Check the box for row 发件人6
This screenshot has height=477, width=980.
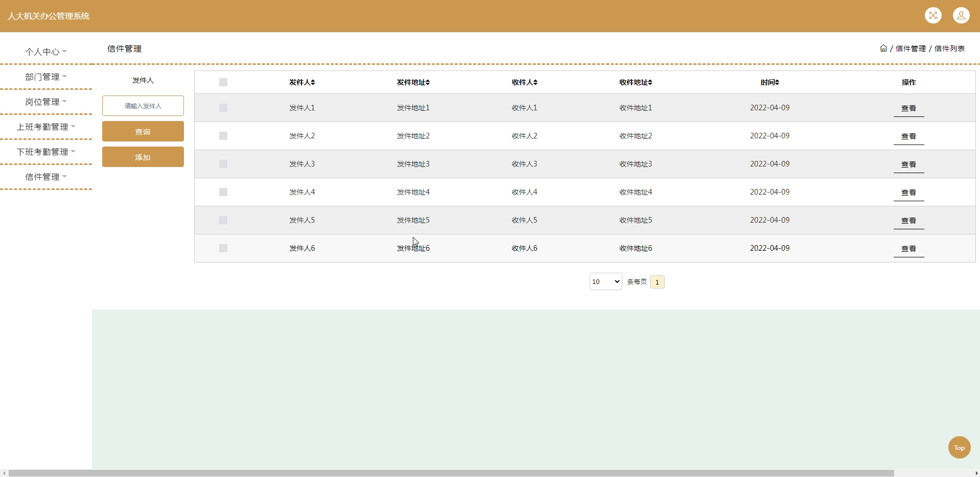pos(223,248)
